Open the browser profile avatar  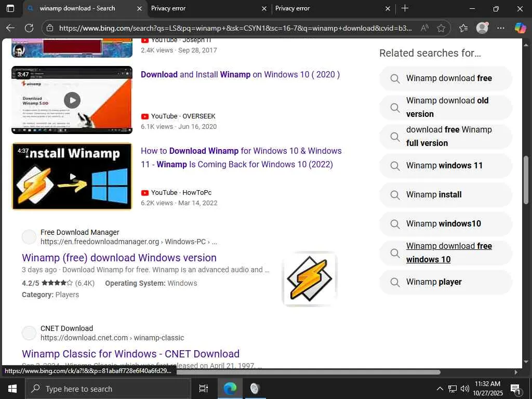(482, 28)
